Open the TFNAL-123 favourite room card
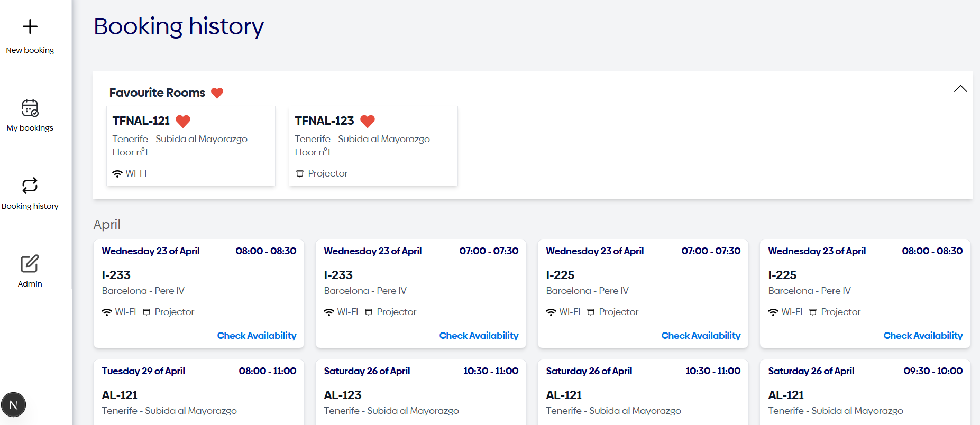The image size is (980, 425). click(x=373, y=146)
